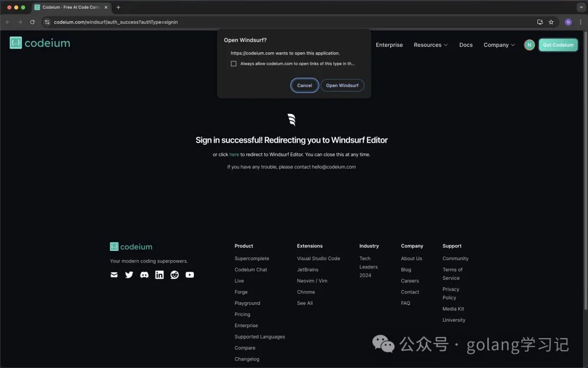Open See All extensions link
This screenshot has width=588, height=368.
(x=304, y=303)
